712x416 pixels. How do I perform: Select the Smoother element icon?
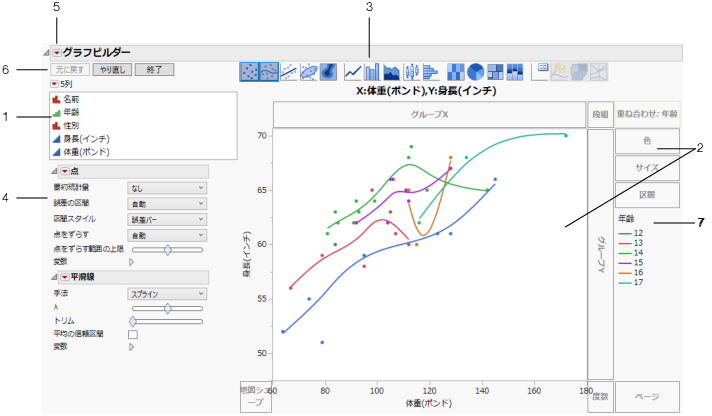point(268,72)
